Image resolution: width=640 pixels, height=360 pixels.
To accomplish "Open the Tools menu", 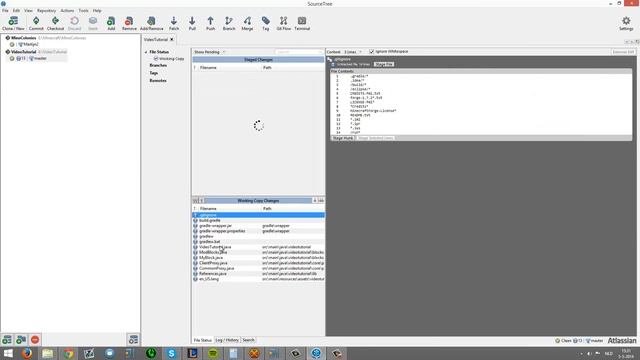I will 83,11.
